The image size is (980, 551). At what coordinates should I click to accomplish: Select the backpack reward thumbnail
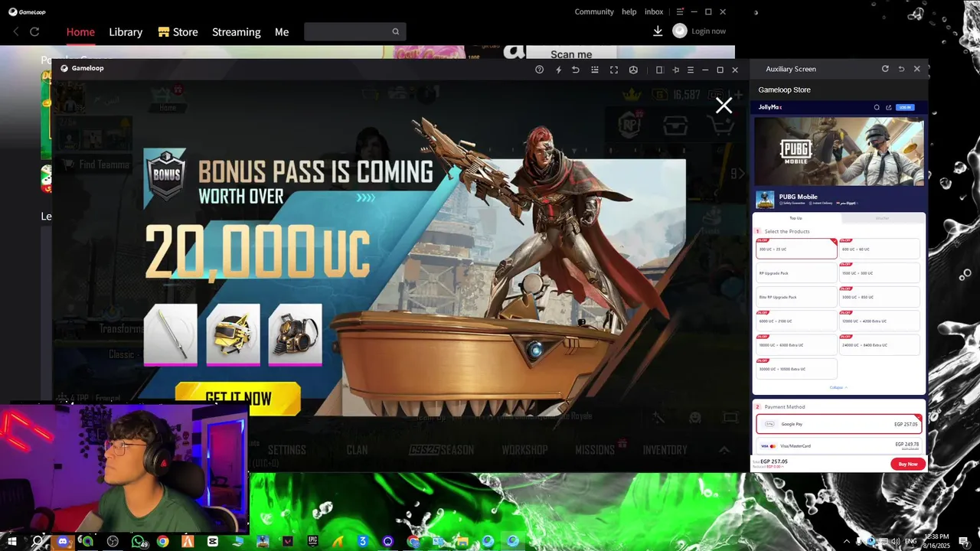point(295,334)
